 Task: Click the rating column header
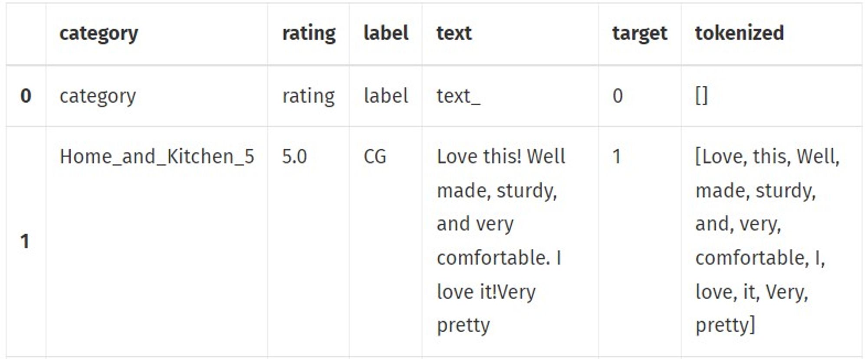[309, 34]
